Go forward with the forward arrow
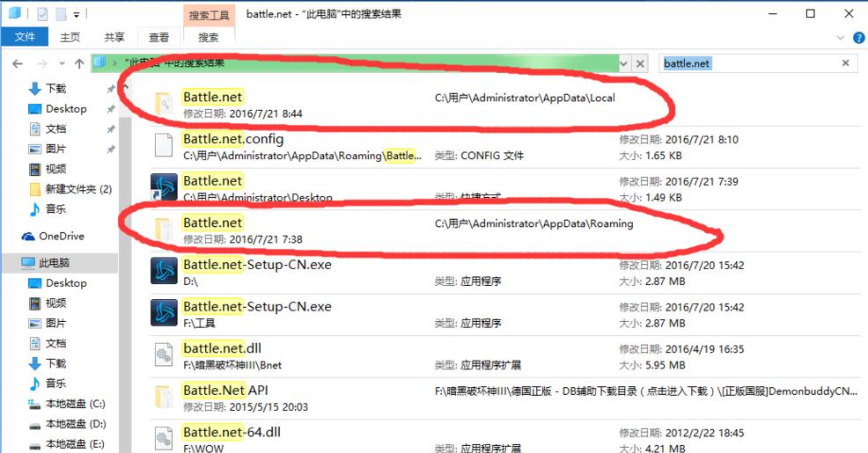868x453 pixels. [42, 63]
